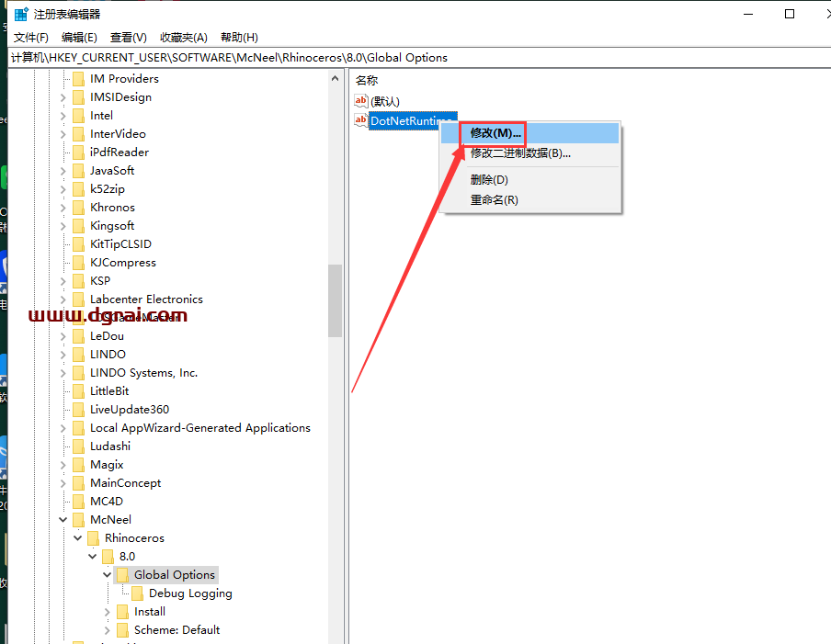Click the tree scrollbar up arrow
The height and width of the screenshot is (644, 831).
(x=335, y=78)
